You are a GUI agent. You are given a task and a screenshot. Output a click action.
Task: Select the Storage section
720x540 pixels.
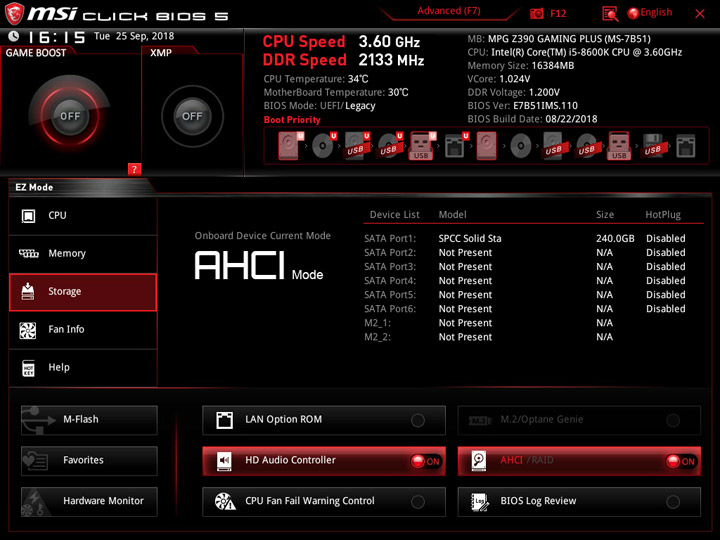pos(83,292)
